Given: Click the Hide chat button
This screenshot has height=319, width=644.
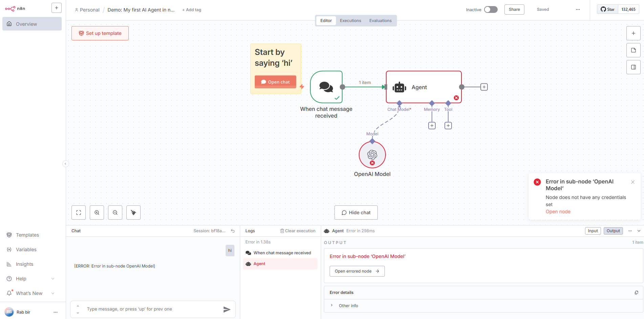Looking at the screenshot, I should [x=356, y=213].
